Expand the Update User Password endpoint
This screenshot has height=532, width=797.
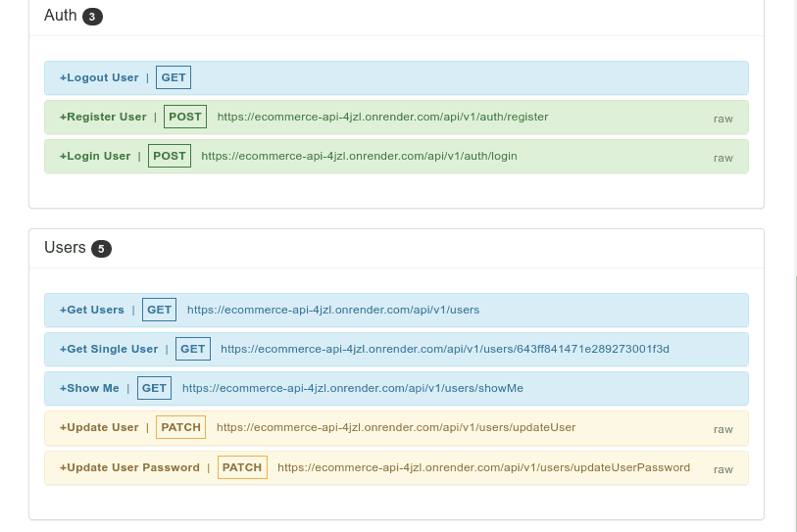pos(129,467)
